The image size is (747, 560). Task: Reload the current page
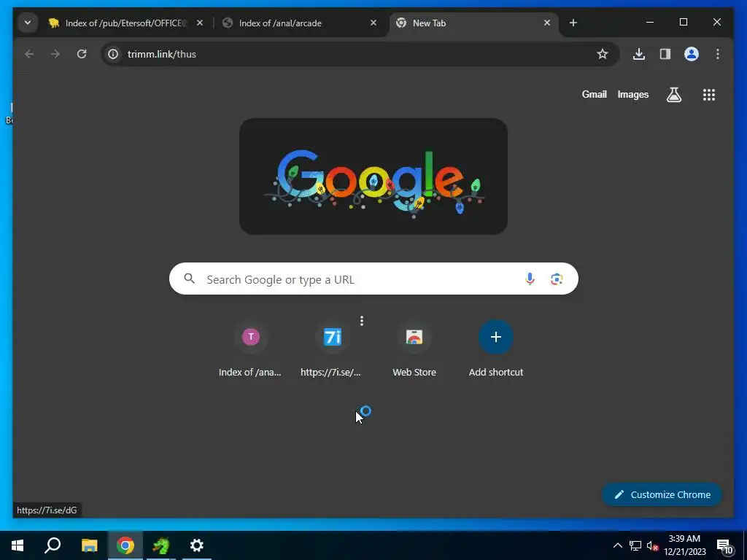point(82,54)
